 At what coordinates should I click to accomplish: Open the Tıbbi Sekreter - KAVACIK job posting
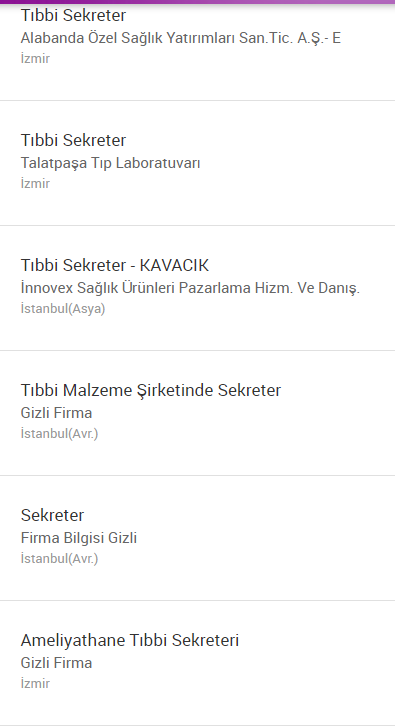(197, 288)
